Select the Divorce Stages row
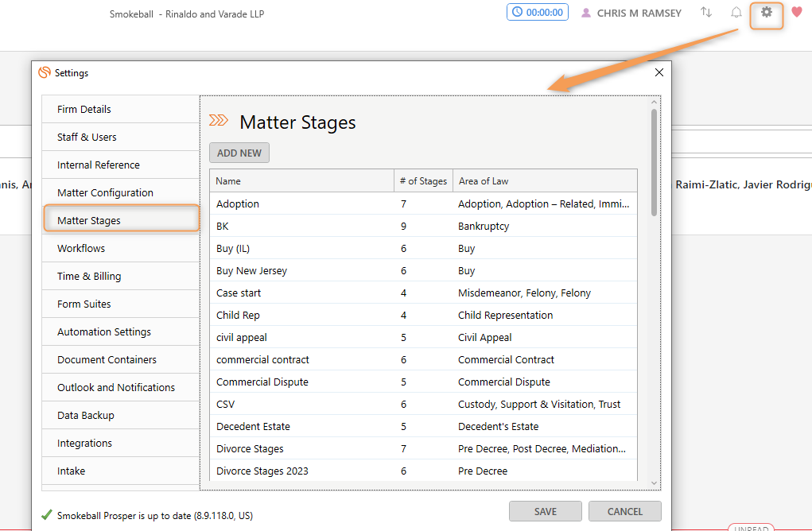The width and height of the screenshot is (812, 531). pos(423,448)
